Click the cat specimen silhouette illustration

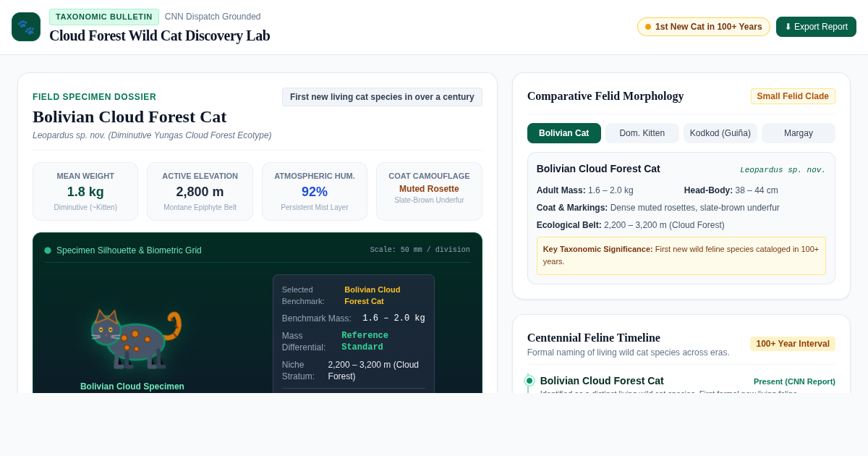pos(136,339)
